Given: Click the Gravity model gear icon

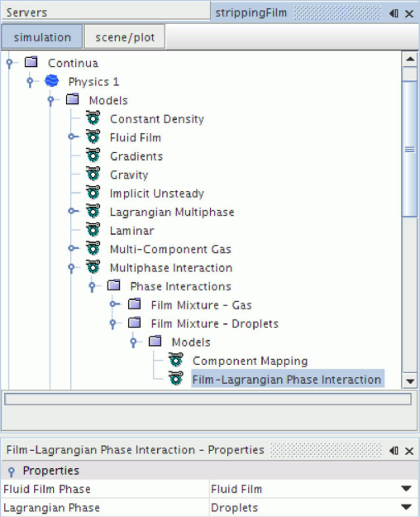Looking at the screenshot, I should click(93, 174).
